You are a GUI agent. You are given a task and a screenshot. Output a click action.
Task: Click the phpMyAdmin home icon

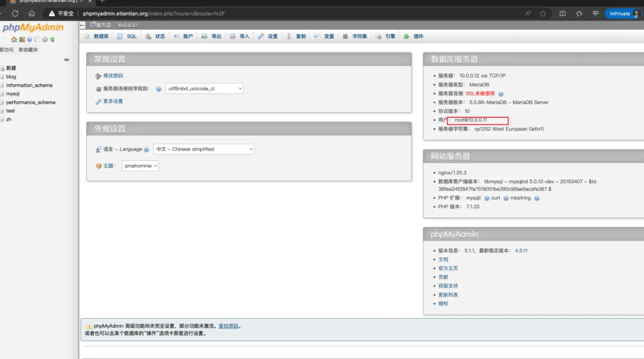[x=14, y=39]
